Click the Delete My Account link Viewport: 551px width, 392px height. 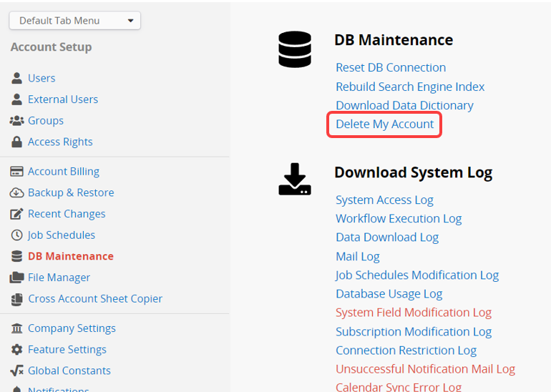[385, 124]
